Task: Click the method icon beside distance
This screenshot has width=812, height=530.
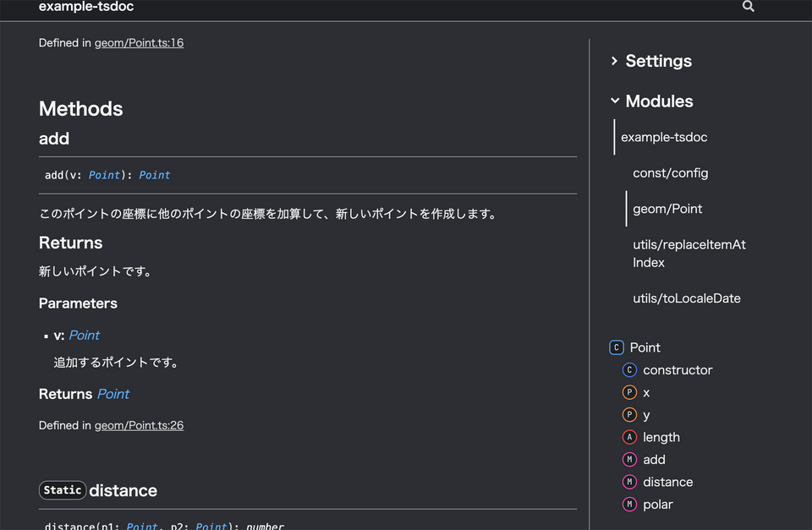Action: [629, 481]
